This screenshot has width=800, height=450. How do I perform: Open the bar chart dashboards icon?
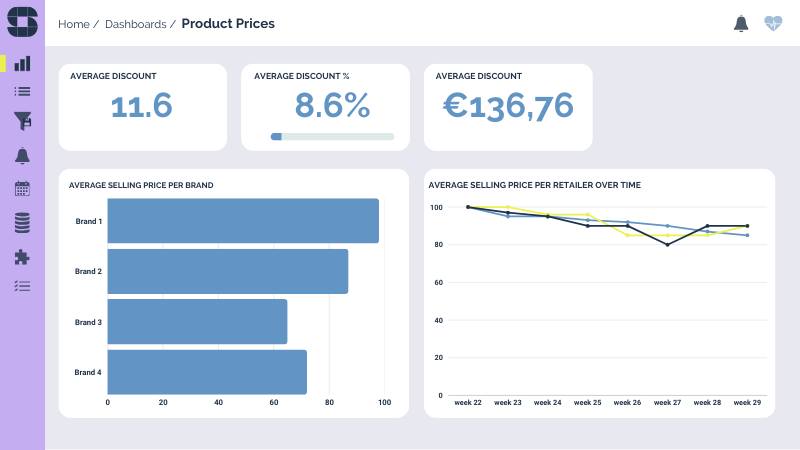coord(22,63)
